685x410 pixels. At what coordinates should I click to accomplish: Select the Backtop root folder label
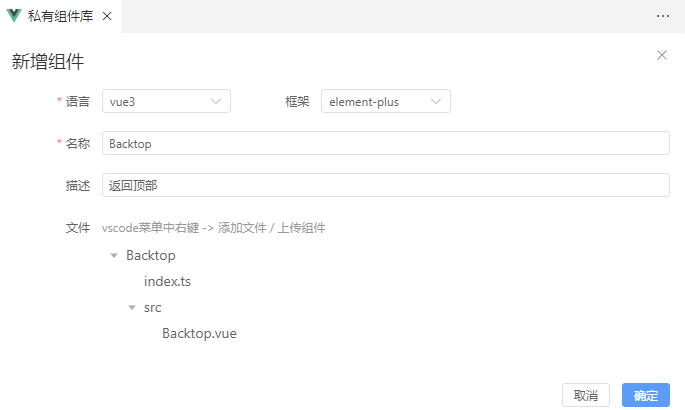tap(150, 256)
